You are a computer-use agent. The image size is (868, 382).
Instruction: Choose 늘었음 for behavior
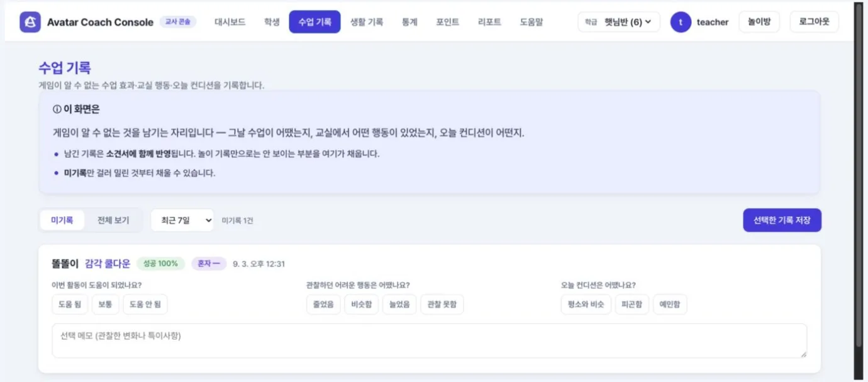point(399,304)
